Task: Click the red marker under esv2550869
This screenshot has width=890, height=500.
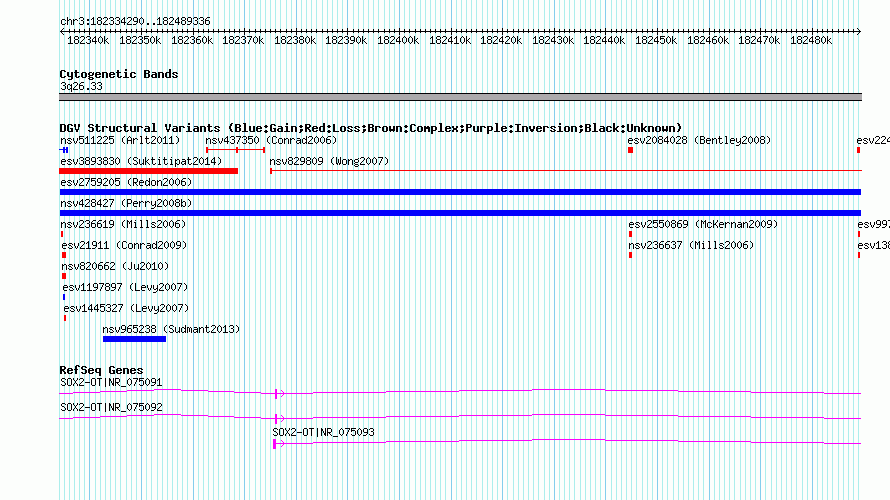Action: coord(631,234)
